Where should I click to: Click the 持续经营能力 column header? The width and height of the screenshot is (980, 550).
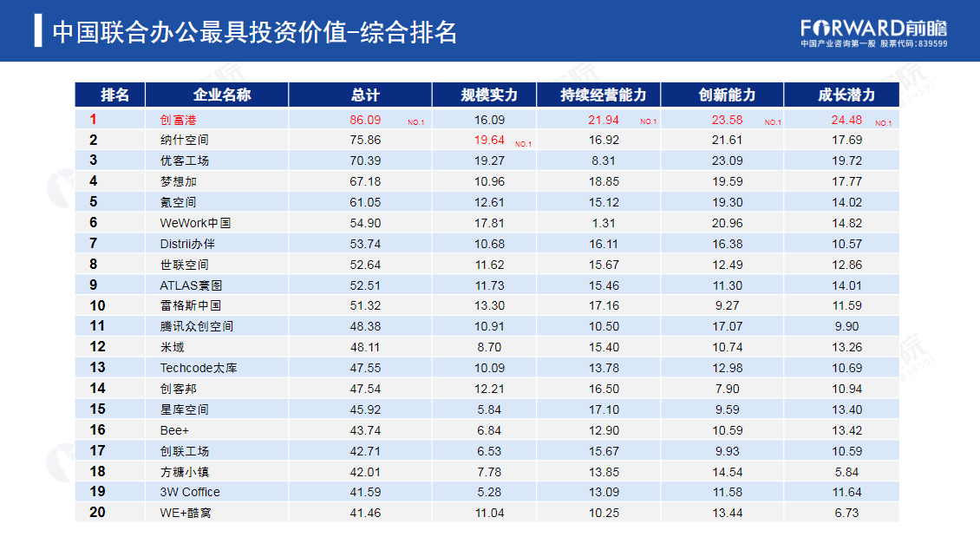click(x=598, y=95)
